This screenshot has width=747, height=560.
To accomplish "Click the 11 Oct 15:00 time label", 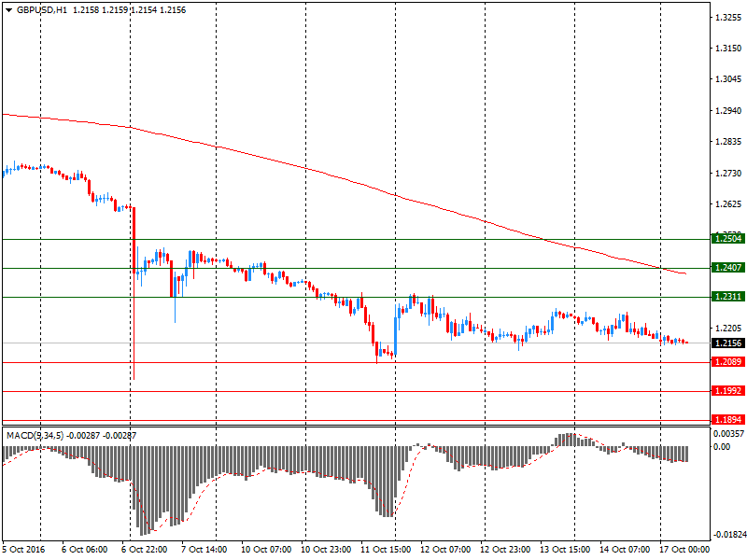I will click(386, 550).
